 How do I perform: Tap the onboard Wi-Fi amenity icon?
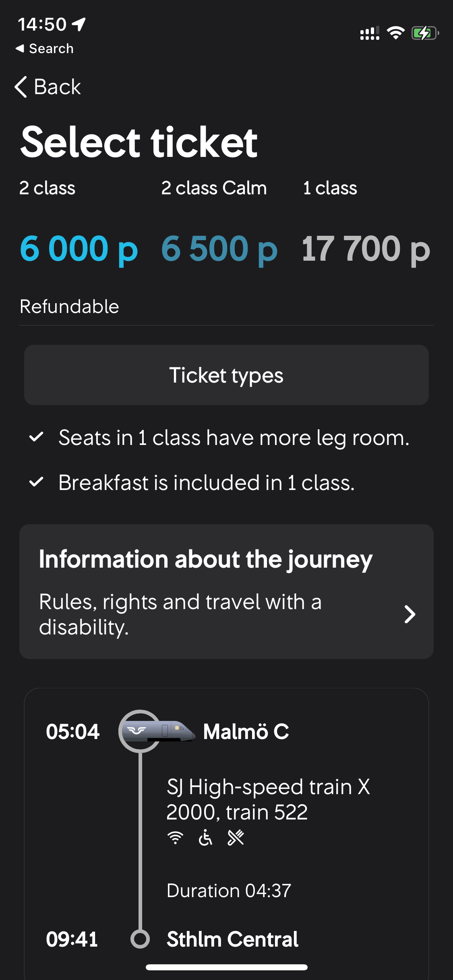[175, 838]
